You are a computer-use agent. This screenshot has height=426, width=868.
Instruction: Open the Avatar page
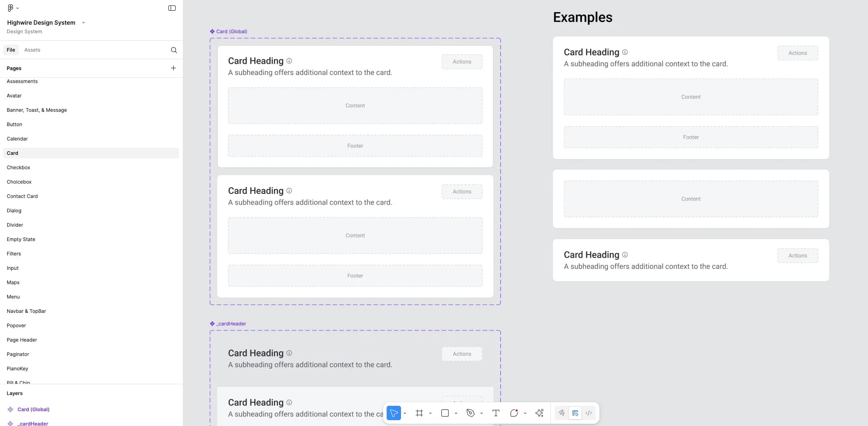click(91, 96)
